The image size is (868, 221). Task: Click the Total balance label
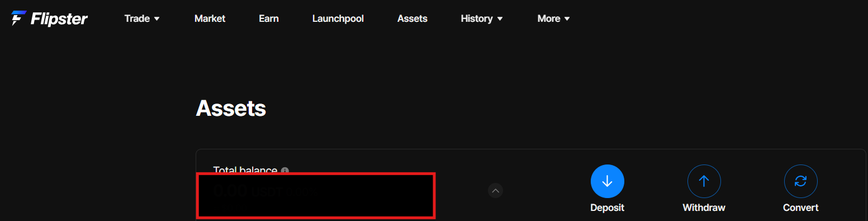point(245,170)
